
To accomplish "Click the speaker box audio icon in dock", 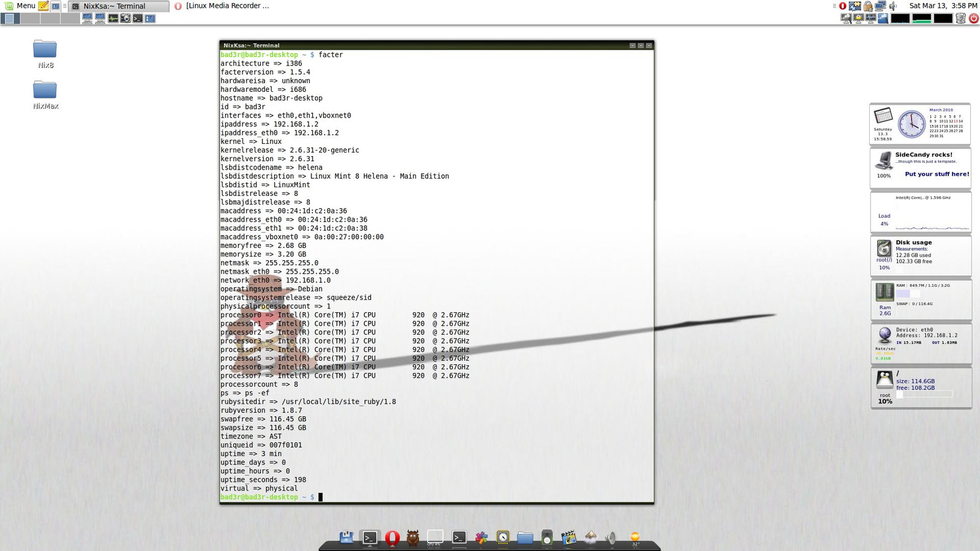I will point(547,538).
